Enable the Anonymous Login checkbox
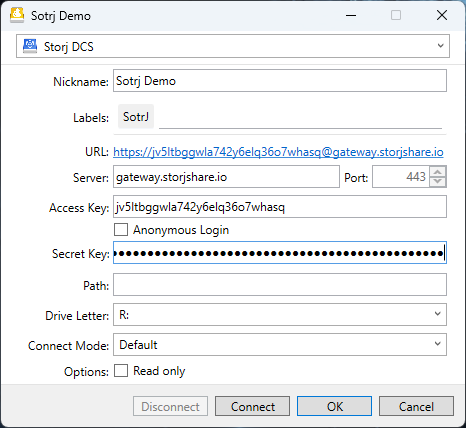This screenshot has width=466, height=428. pyautogui.click(x=121, y=230)
